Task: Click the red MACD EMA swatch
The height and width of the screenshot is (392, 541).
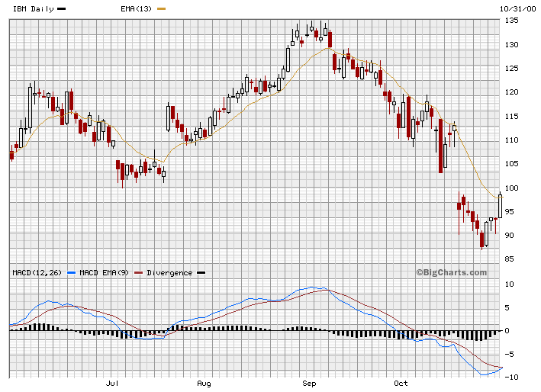Action: click(x=138, y=272)
